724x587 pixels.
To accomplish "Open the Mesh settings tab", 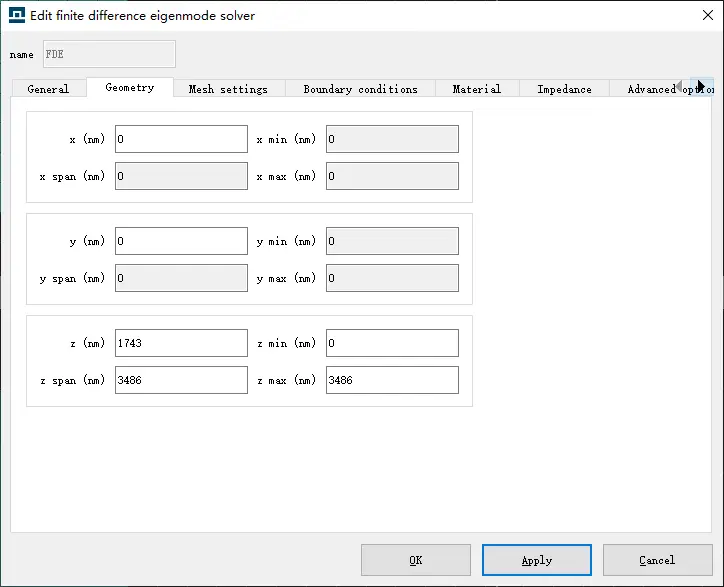I will (228, 89).
